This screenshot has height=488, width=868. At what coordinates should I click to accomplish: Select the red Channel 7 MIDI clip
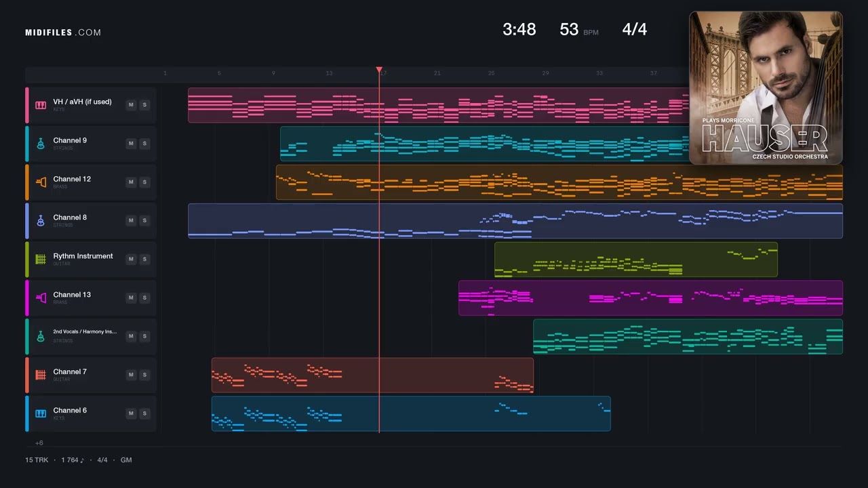372,375
